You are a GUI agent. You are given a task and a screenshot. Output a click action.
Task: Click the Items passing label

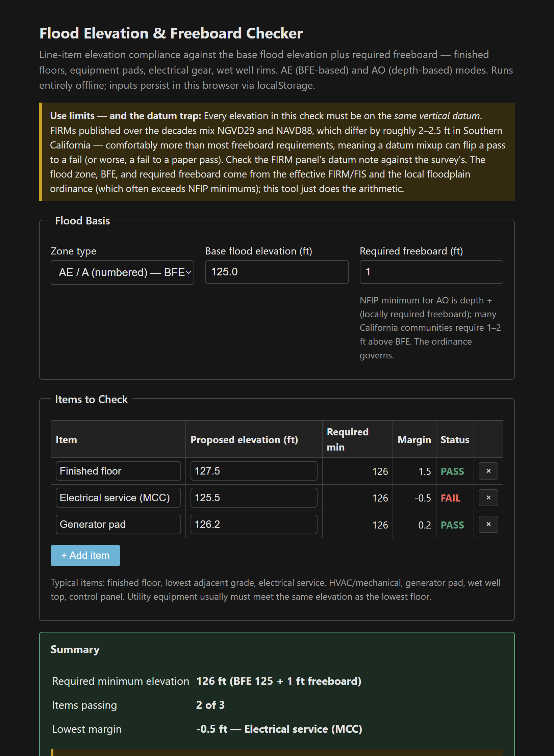tap(84, 705)
